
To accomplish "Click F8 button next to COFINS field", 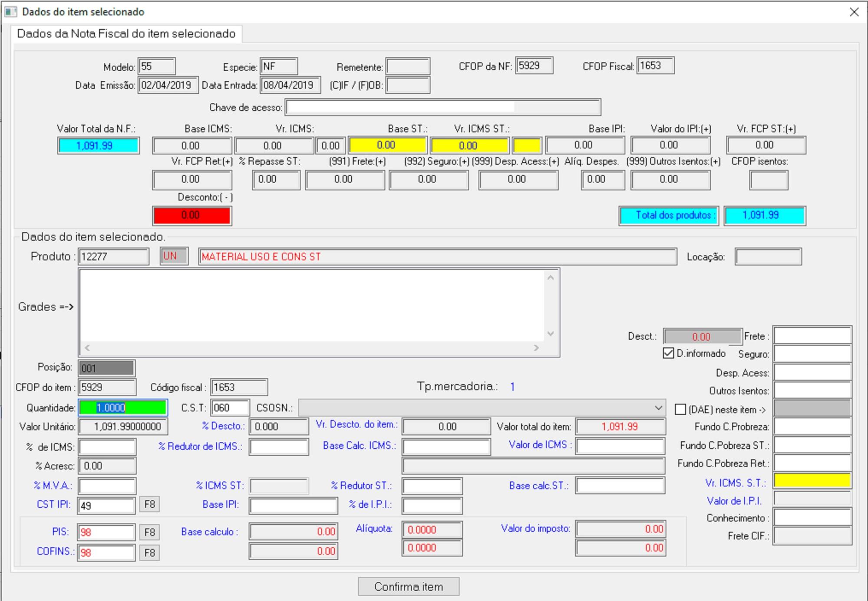I will point(149,553).
